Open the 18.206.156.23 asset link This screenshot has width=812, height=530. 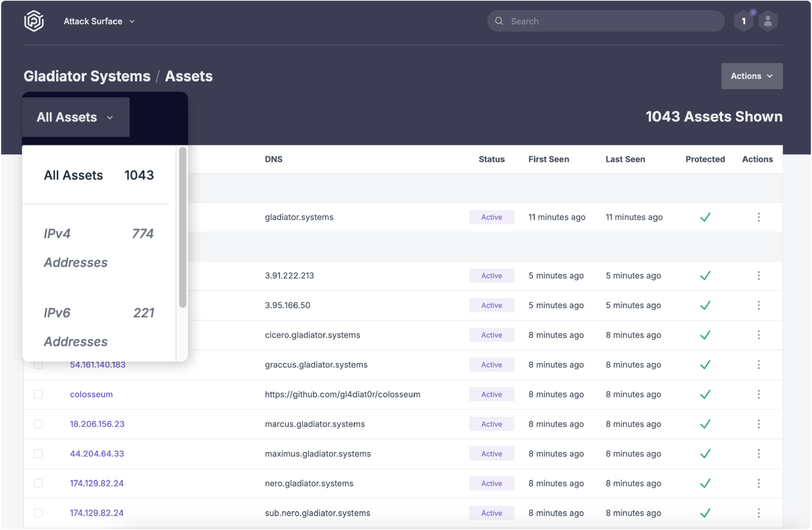(x=97, y=424)
